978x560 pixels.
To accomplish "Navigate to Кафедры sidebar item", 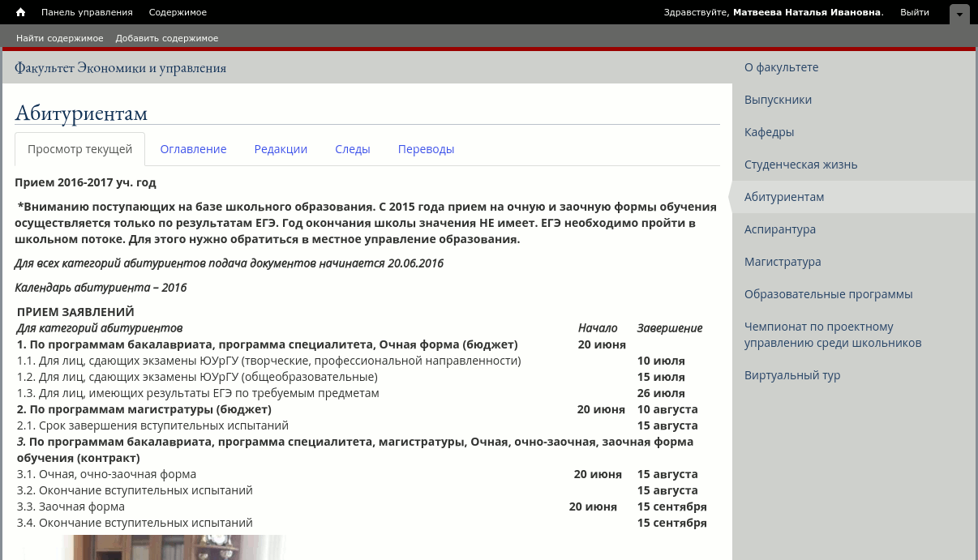I will pyautogui.click(x=769, y=132).
